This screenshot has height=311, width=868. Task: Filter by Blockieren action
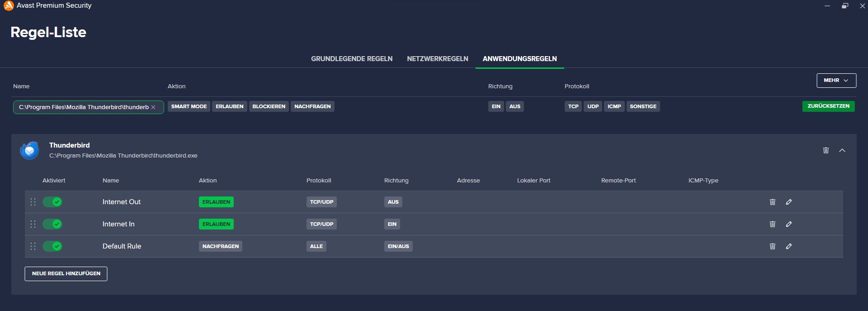[x=269, y=106]
